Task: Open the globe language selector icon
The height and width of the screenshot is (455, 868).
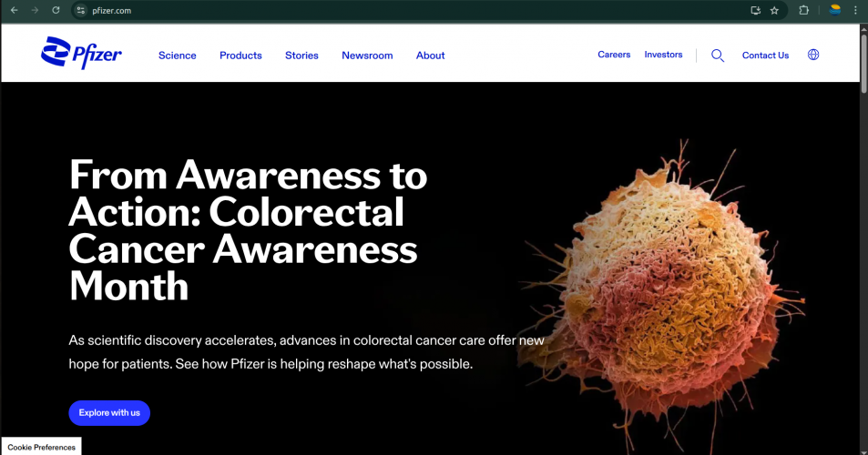Action: tap(813, 55)
